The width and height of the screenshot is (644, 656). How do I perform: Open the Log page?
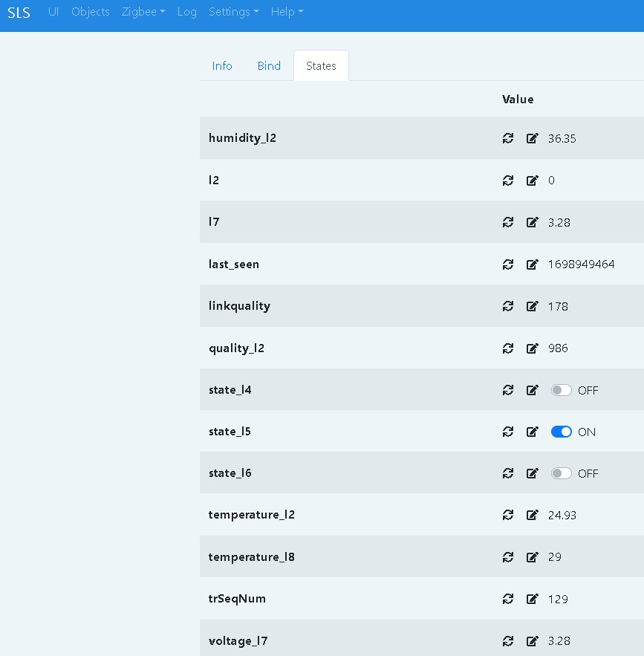tap(187, 12)
